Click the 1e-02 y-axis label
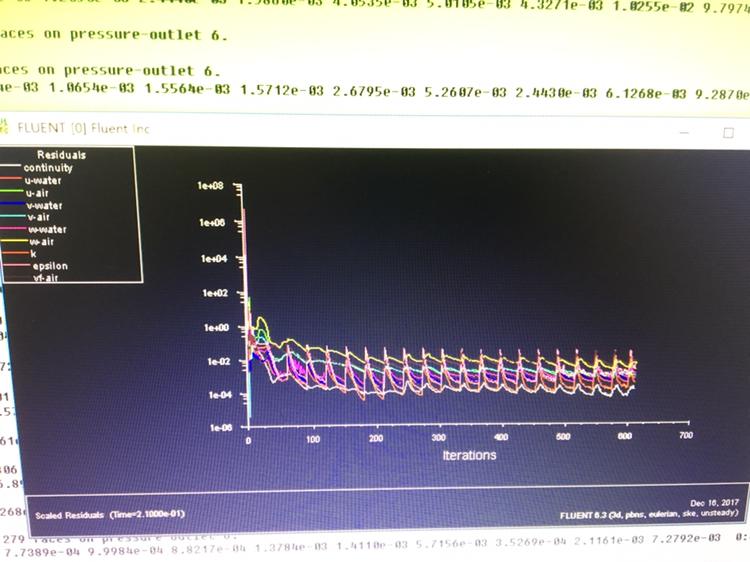This screenshot has width=750, height=562. [x=219, y=362]
